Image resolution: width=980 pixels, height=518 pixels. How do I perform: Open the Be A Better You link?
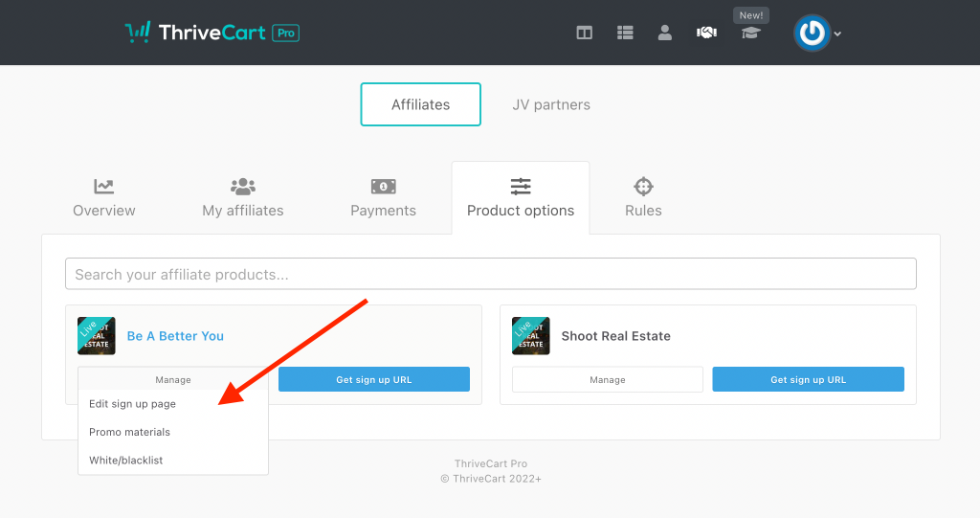175,336
